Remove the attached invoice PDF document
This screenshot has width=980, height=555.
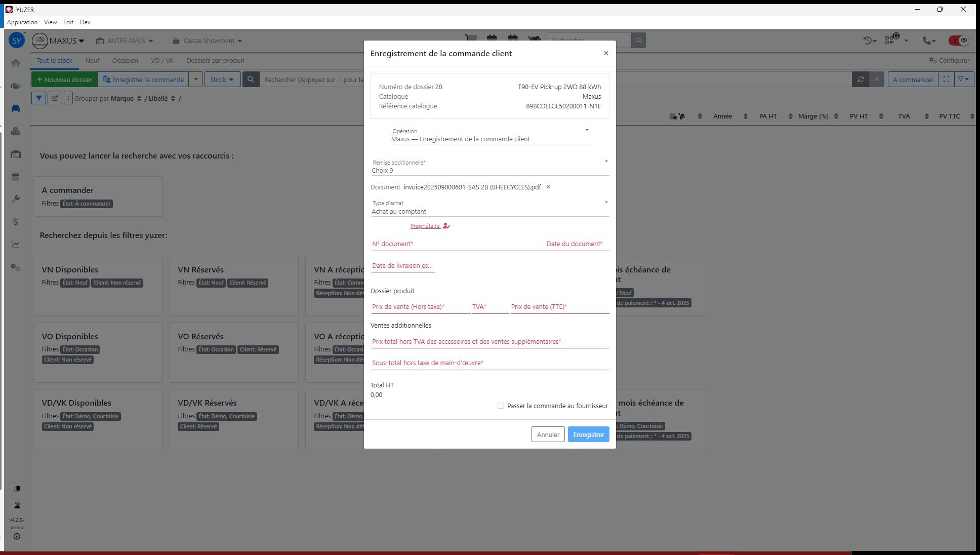pyautogui.click(x=548, y=187)
